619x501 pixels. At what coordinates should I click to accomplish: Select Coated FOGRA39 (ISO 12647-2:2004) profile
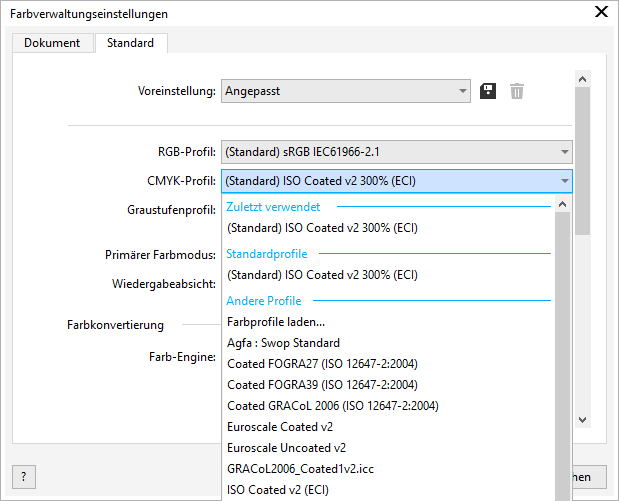[x=322, y=385]
